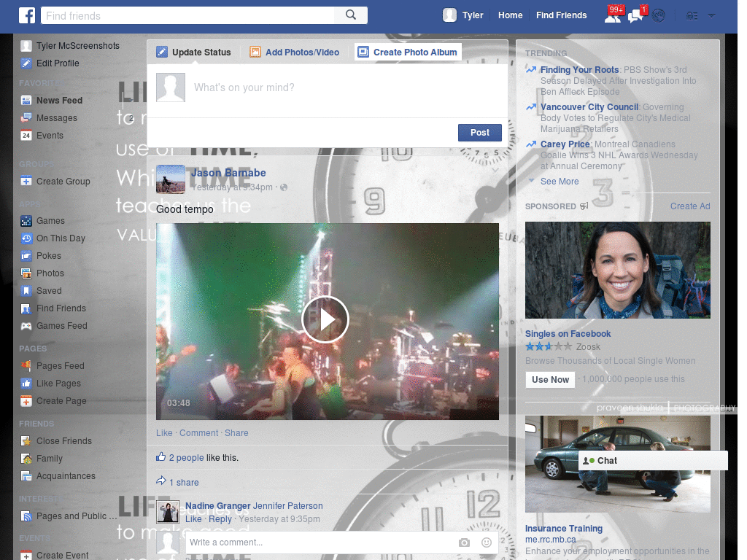Open Find Friends sidebar icon
747x560 pixels.
[26, 308]
